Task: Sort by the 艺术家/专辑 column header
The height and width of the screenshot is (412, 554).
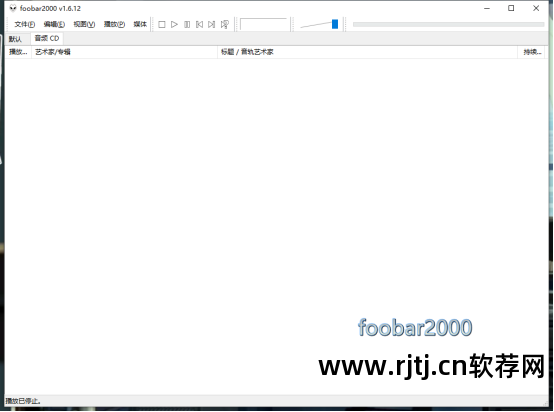Action: coord(124,52)
